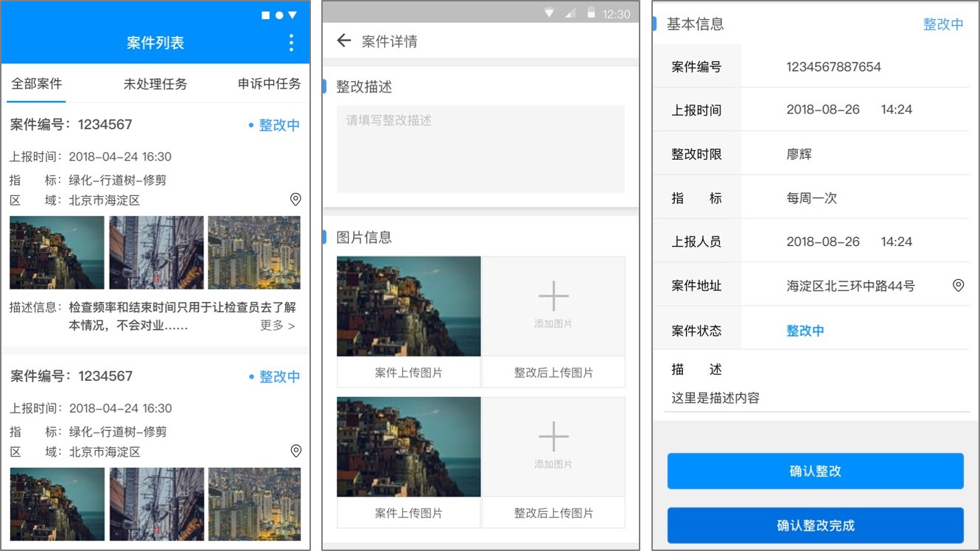Tap cellular signal icon in status bar

point(570,13)
